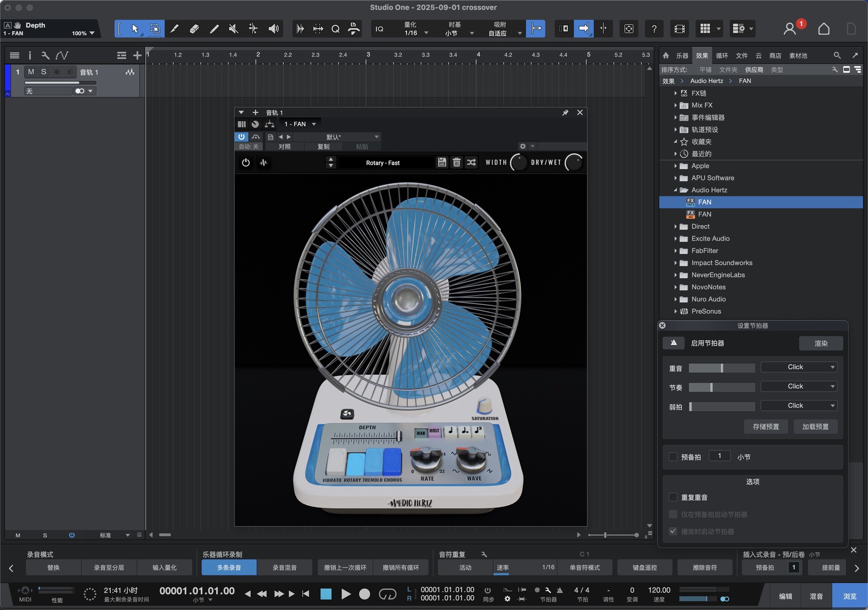Click 撤销上一次循环 button
Image resolution: width=868 pixels, height=610 pixels.
coord(345,567)
